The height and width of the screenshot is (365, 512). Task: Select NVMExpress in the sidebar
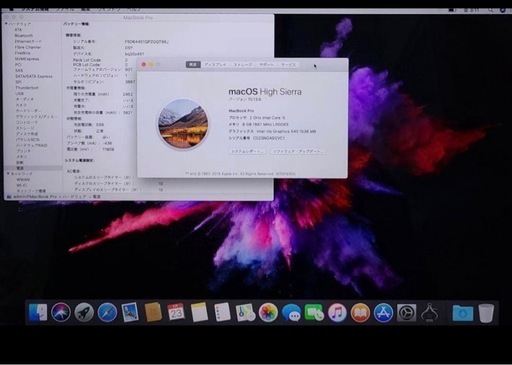click(27, 59)
